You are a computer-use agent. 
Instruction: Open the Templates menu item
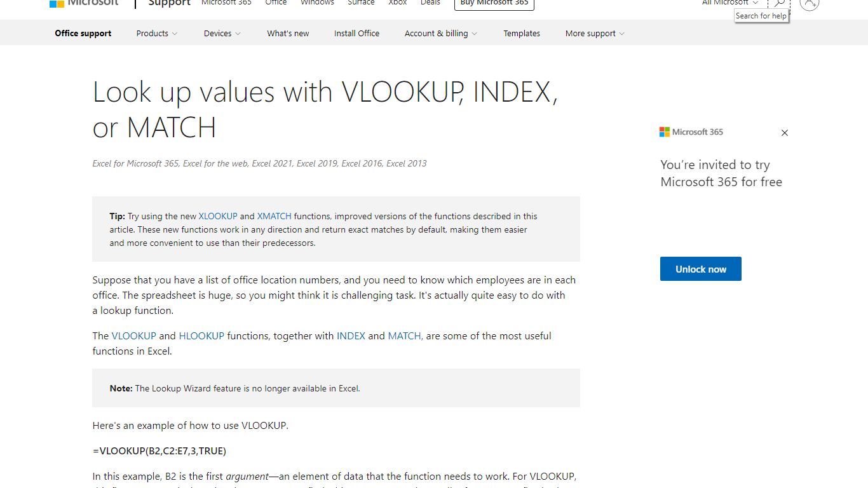pyautogui.click(x=522, y=33)
